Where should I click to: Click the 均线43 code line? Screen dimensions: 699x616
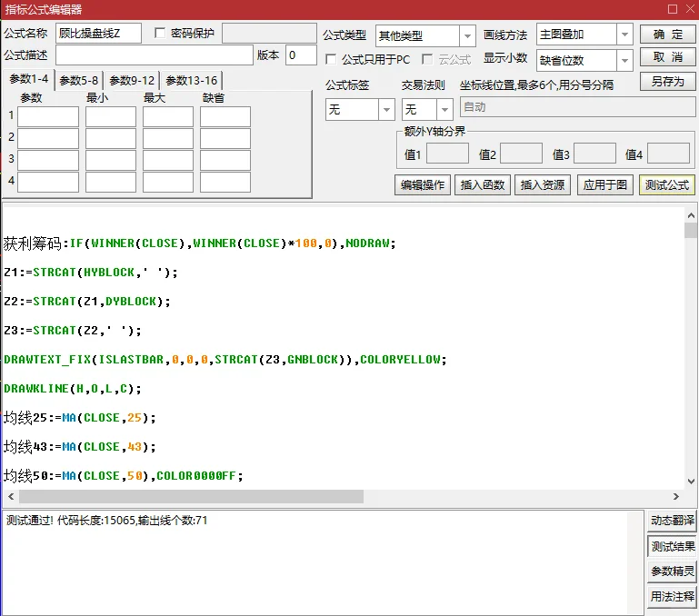pos(80,447)
